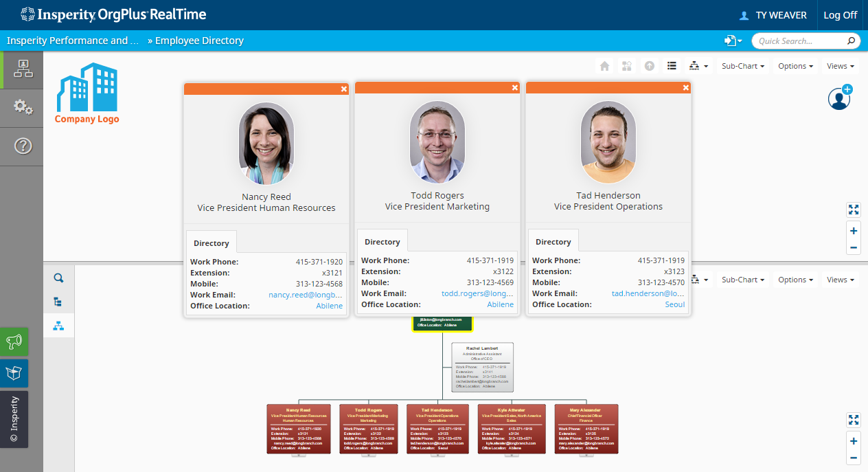Screen dimensions: 868x472
Task: Click the export icon beside Quick Search
Action: pos(731,41)
